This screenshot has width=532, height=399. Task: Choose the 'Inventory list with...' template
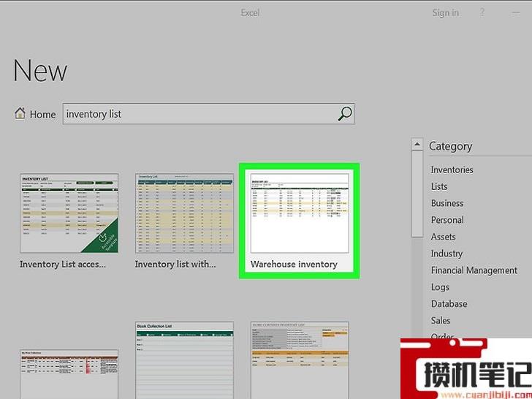185,213
